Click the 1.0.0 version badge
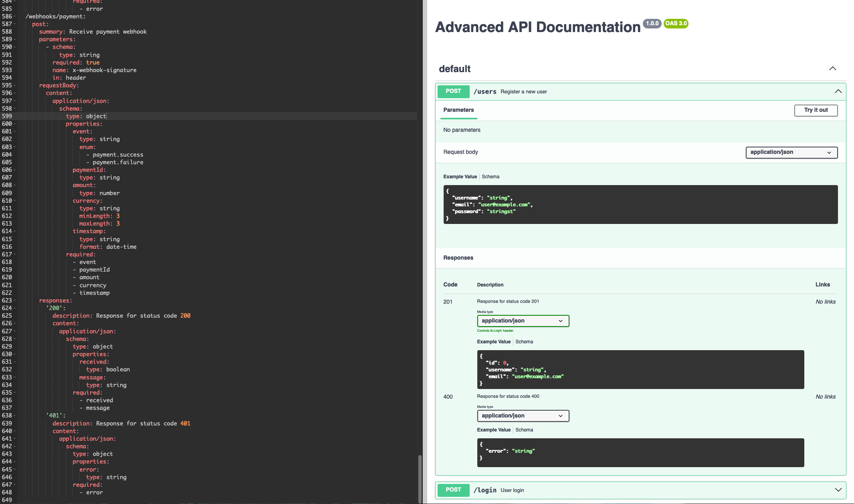This screenshot has height=504, width=854. pyautogui.click(x=652, y=23)
